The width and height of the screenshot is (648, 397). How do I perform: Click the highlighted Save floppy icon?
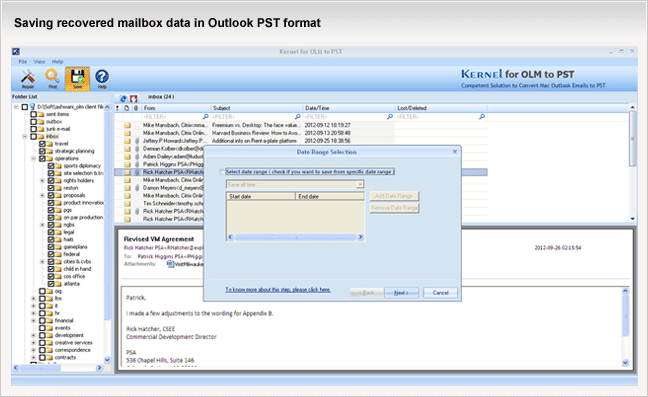coord(77,78)
